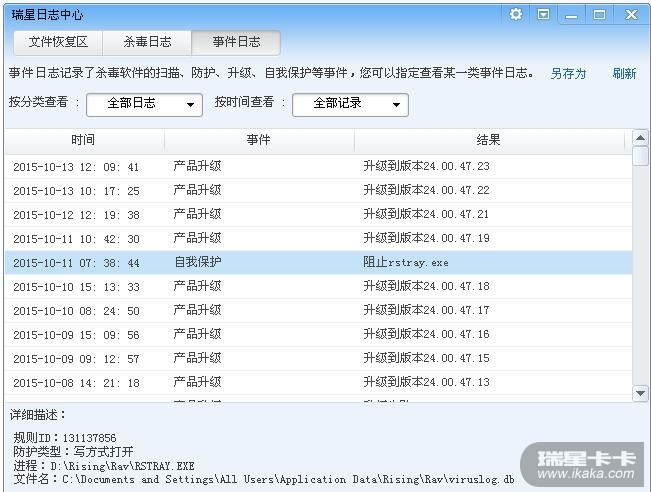Screen dimensions: 651x492
Task: Select the 自我保护 event row
Action: [x=319, y=263]
